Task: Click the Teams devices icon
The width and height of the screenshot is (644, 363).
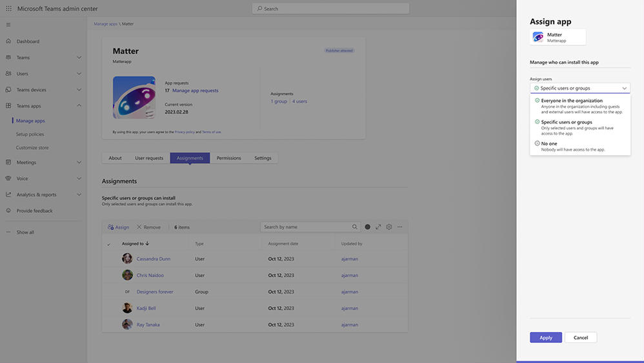Action: click(8, 89)
